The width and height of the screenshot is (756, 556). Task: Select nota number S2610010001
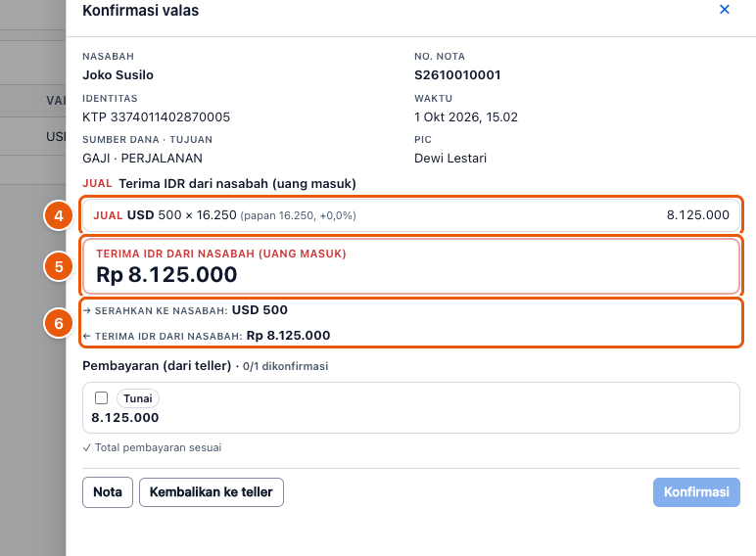(x=457, y=75)
